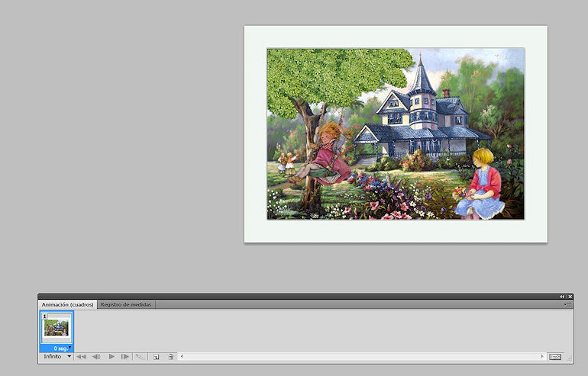Convert to timeline animation icon
The width and height of the screenshot is (588, 376).
point(555,356)
